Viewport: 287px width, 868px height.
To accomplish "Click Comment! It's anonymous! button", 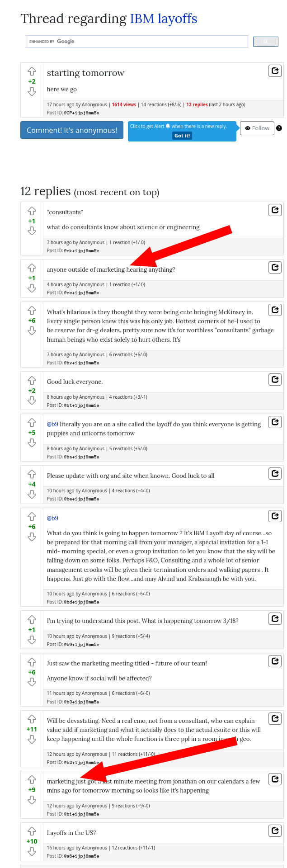I will coord(72,130).
